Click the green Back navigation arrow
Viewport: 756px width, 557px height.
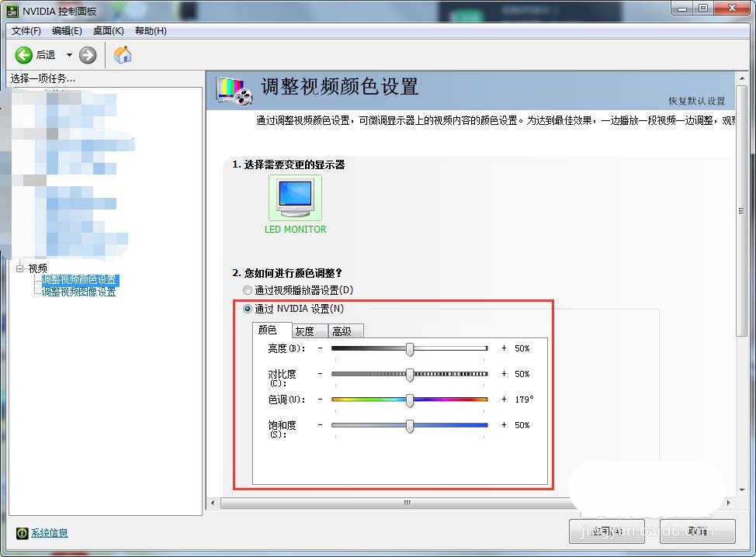pyautogui.click(x=24, y=55)
